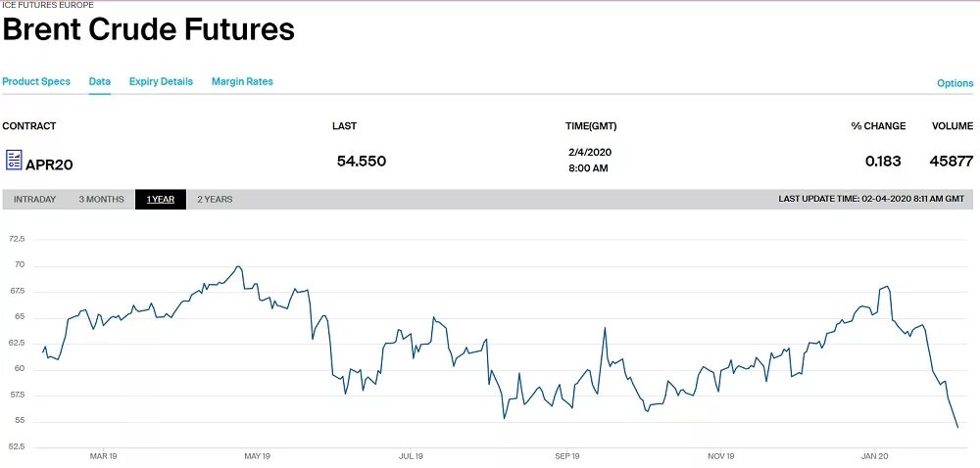Click the contract document icon beside APR20
The image size is (980, 468).
(x=14, y=160)
